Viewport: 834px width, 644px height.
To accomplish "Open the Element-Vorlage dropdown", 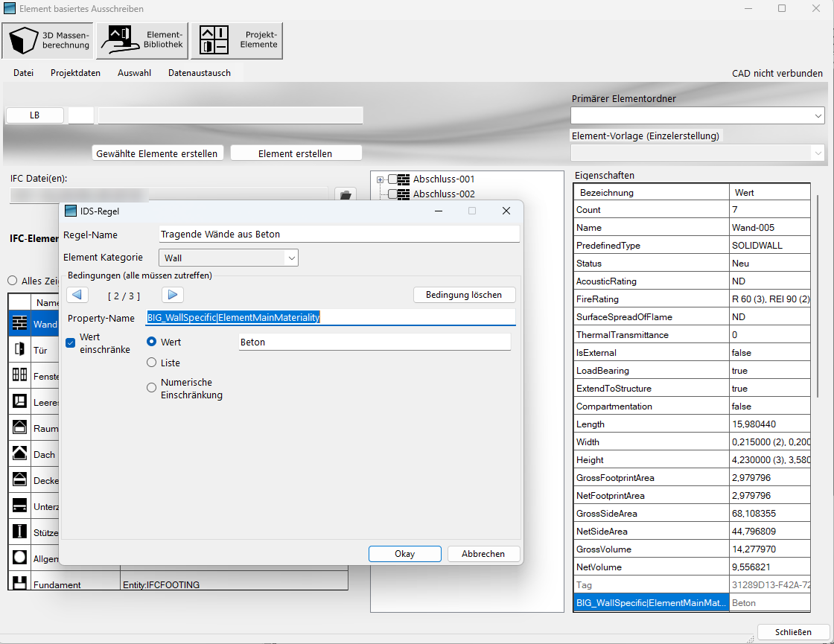I will (698, 153).
